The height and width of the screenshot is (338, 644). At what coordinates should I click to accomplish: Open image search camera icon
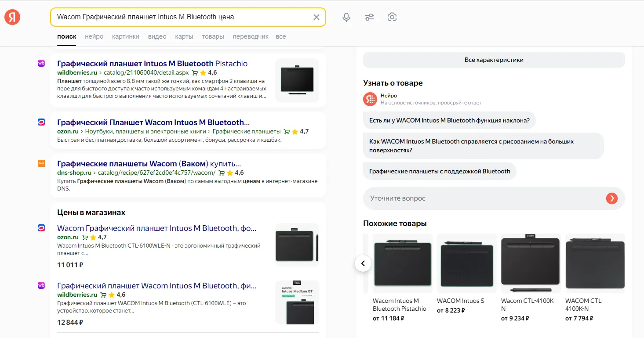[392, 17]
